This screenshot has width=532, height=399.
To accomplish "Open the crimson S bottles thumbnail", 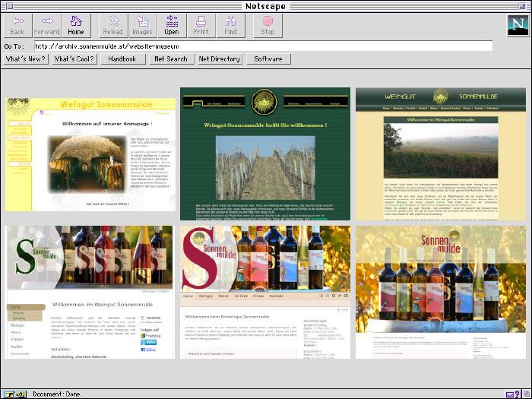I will coord(265,292).
